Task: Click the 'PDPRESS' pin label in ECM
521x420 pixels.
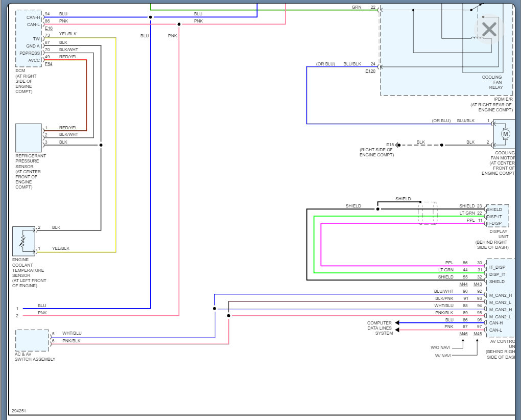Action: [30, 53]
